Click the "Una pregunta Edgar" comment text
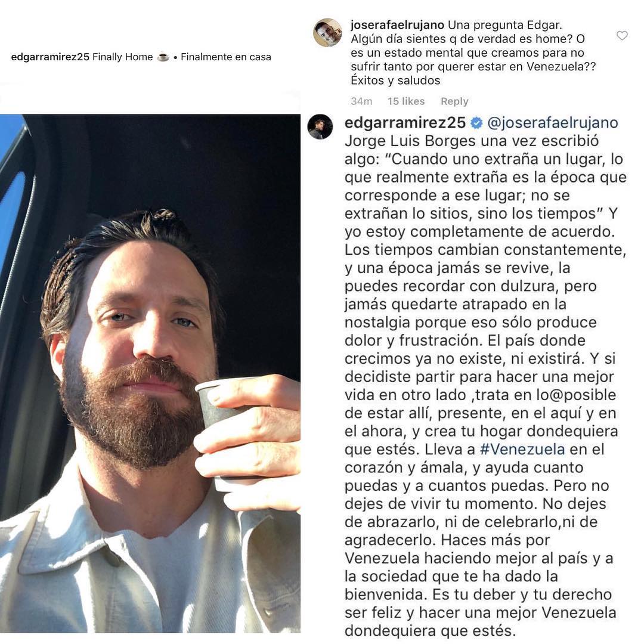Image resolution: width=644 pixels, height=644 pixels. [x=505, y=25]
